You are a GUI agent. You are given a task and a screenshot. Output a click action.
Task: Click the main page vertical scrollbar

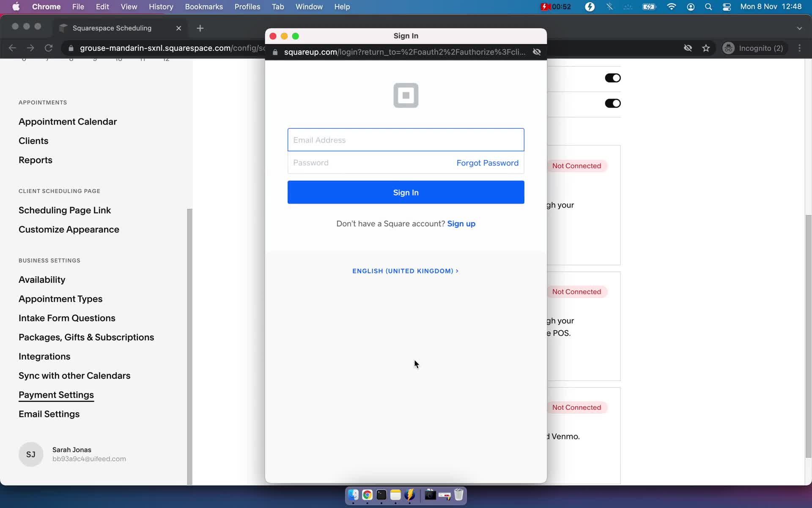click(x=808, y=336)
